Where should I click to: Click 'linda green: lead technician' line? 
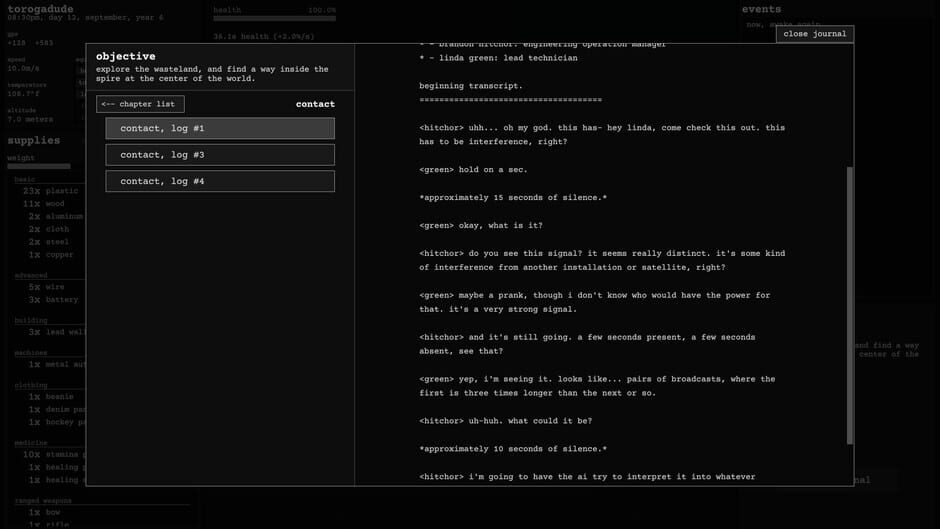[499, 58]
